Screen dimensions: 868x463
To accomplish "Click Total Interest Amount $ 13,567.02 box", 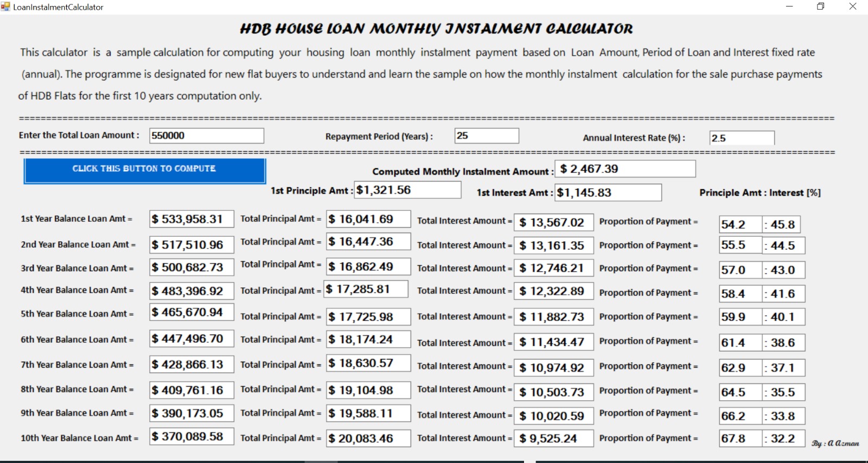I will [x=554, y=222].
